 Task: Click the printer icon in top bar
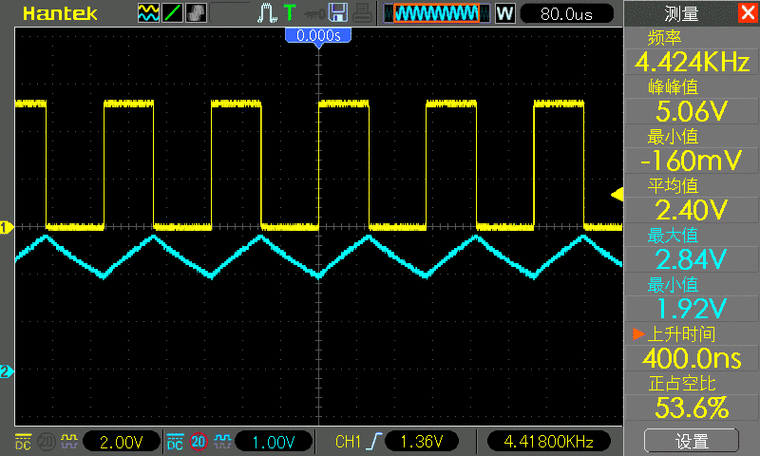pyautogui.click(x=362, y=13)
